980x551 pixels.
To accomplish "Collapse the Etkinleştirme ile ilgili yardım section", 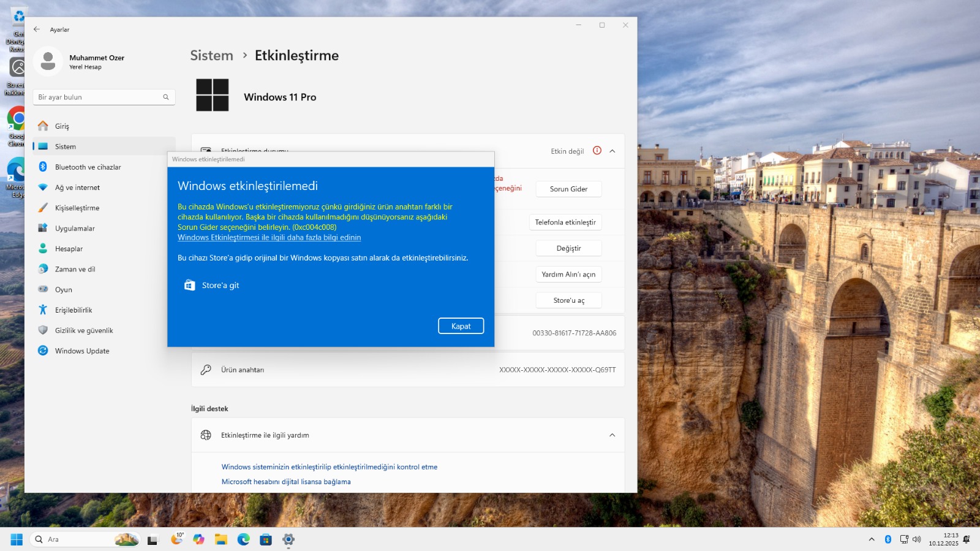I will [612, 435].
